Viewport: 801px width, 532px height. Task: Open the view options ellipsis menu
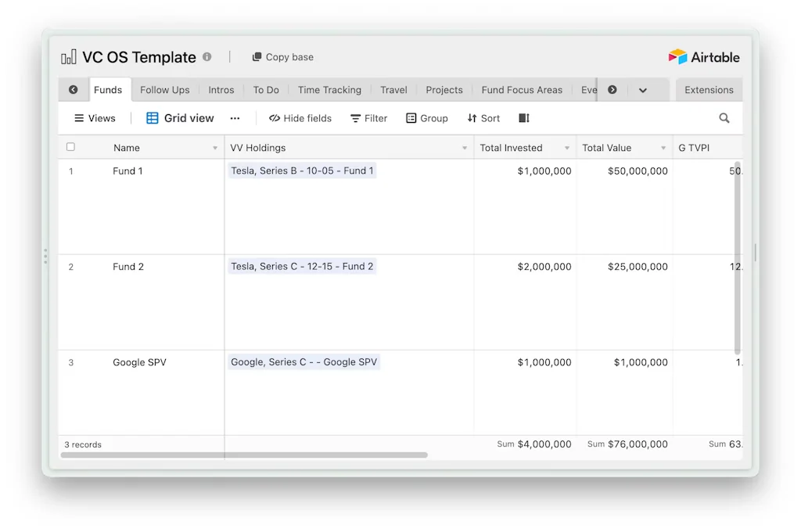coord(235,118)
